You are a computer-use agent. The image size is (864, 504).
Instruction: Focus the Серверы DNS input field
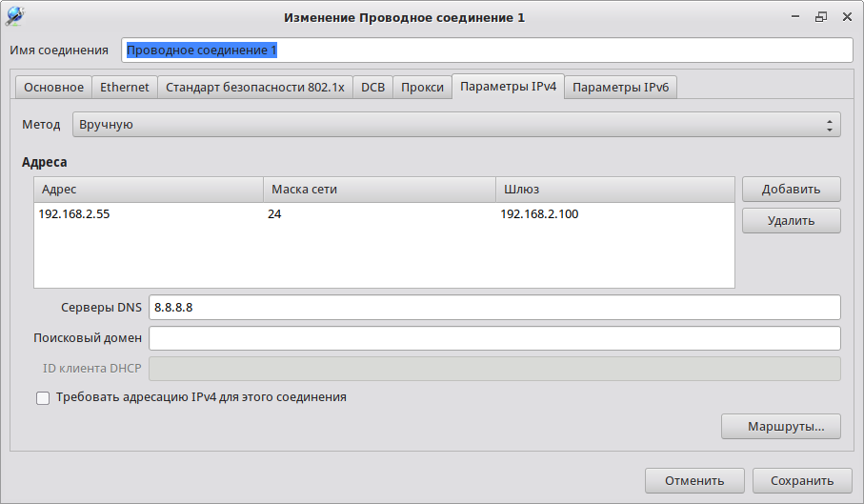pos(494,307)
